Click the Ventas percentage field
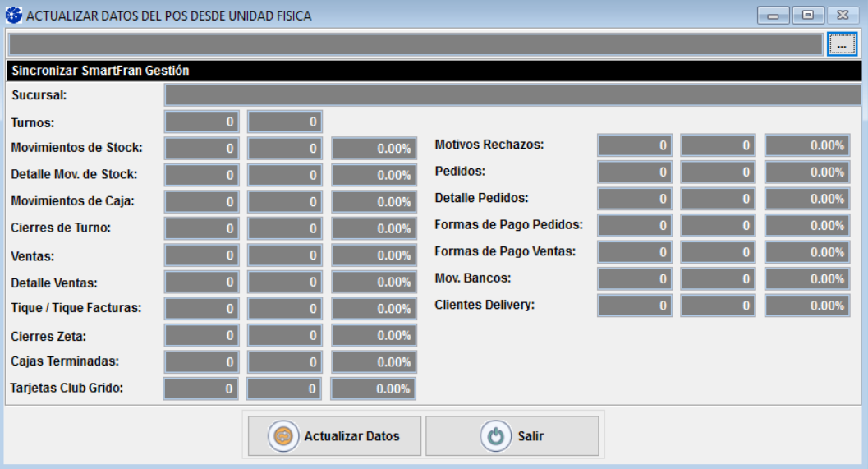The width and height of the screenshot is (868, 469). pyautogui.click(x=374, y=255)
